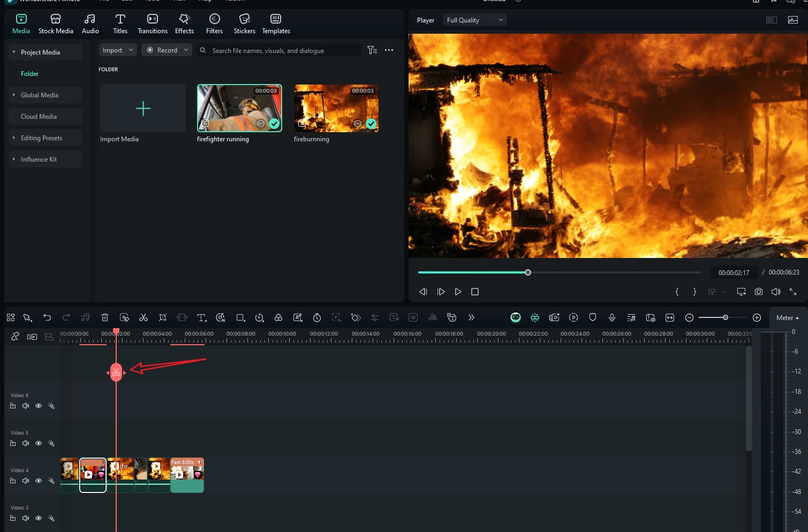
Task: Click the keyframe diamond icon in timeline toolbar
Action: 356,318
